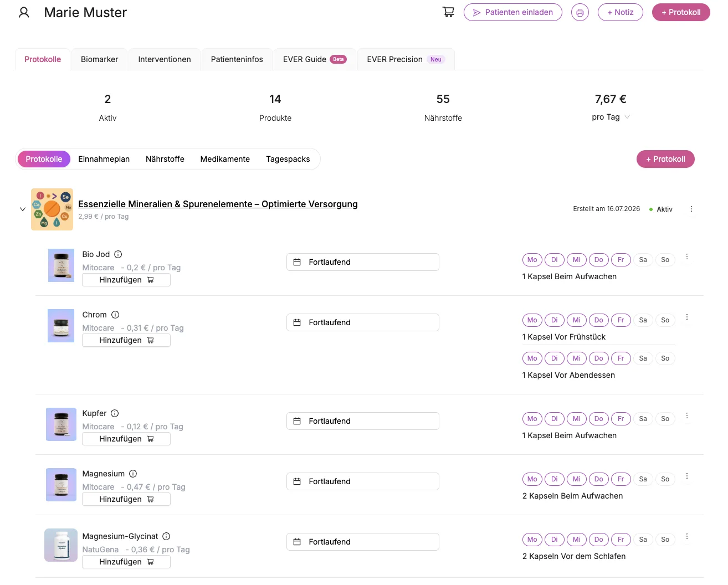This screenshot has width=728, height=585.
Task: Toggle Sa day pill for Bio Jod
Action: point(643,260)
